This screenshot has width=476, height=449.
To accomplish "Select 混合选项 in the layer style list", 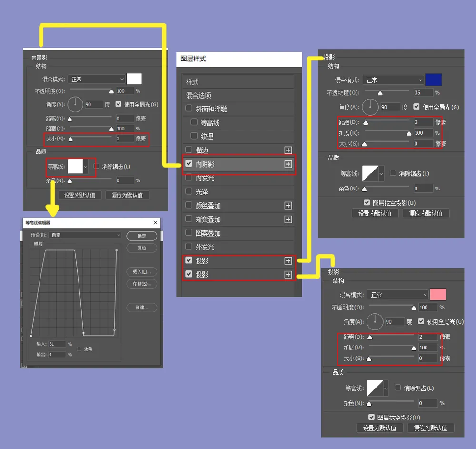I will tap(198, 96).
